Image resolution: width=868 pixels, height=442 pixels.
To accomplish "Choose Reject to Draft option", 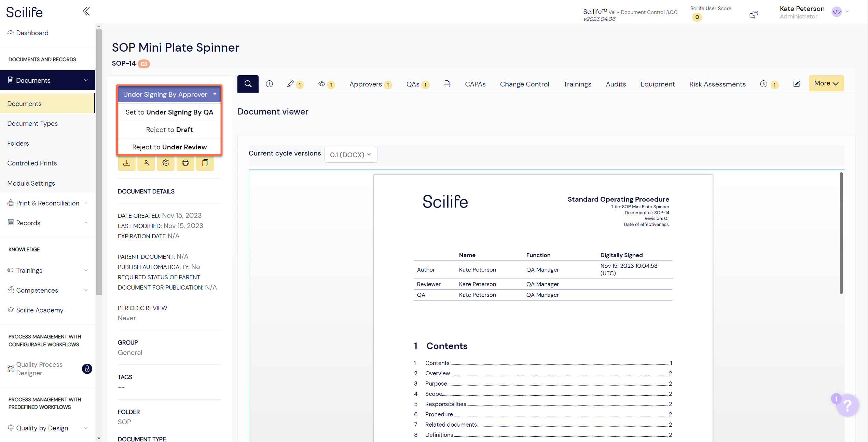I will (x=169, y=130).
